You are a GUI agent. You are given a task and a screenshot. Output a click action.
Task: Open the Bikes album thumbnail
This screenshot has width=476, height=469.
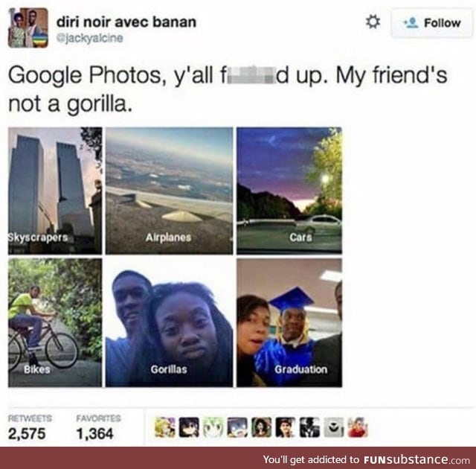tap(55, 322)
